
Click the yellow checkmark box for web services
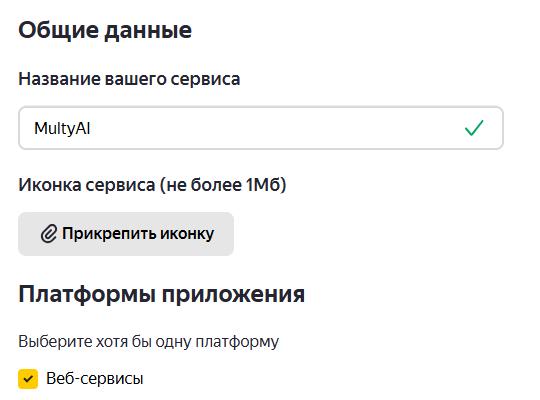(x=28, y=379)
